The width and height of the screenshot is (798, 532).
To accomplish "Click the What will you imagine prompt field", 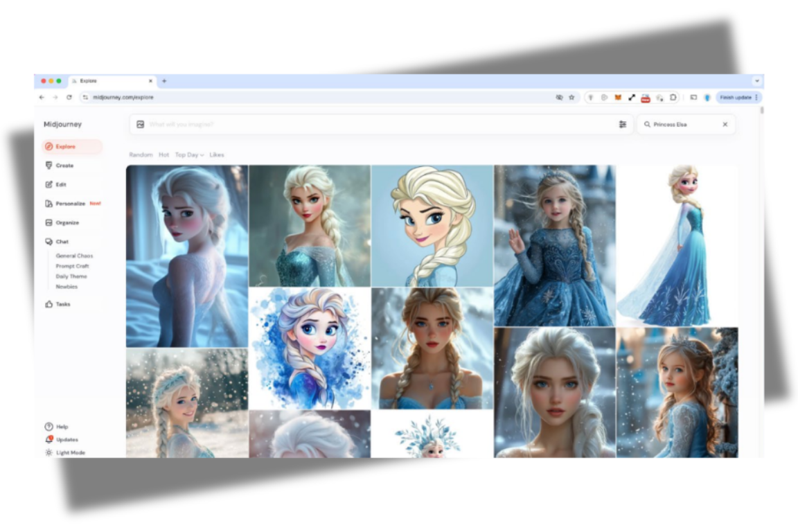I will coord(382,124).
